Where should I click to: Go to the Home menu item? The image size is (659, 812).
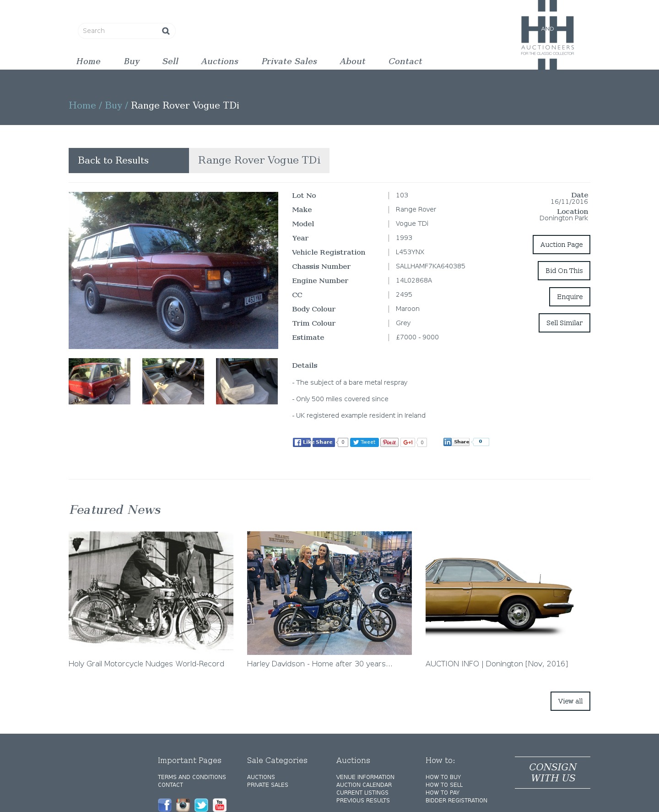click(88, 61)
